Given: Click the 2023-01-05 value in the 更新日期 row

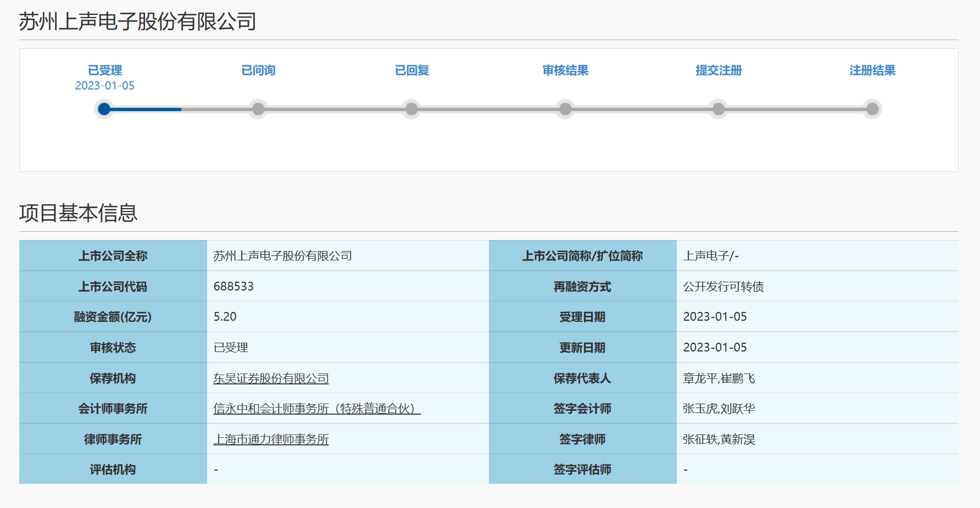Looking at the screenshot, I should [x=715, y=348].
